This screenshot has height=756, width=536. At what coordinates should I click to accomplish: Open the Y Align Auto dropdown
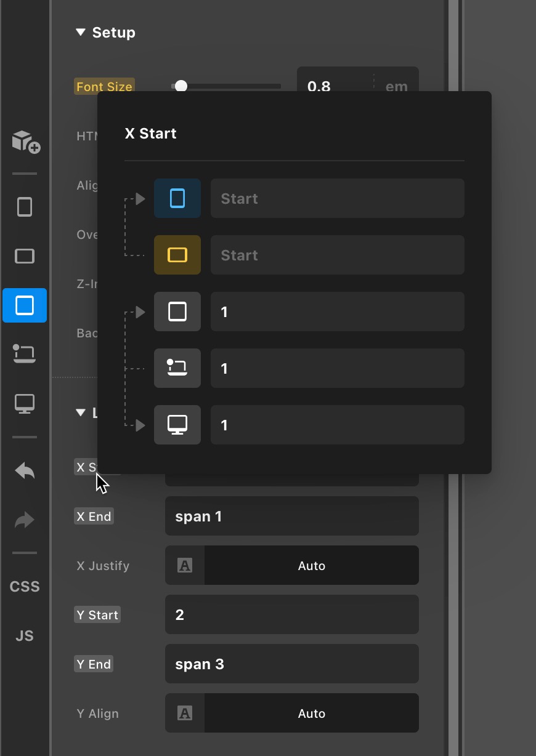311,714
